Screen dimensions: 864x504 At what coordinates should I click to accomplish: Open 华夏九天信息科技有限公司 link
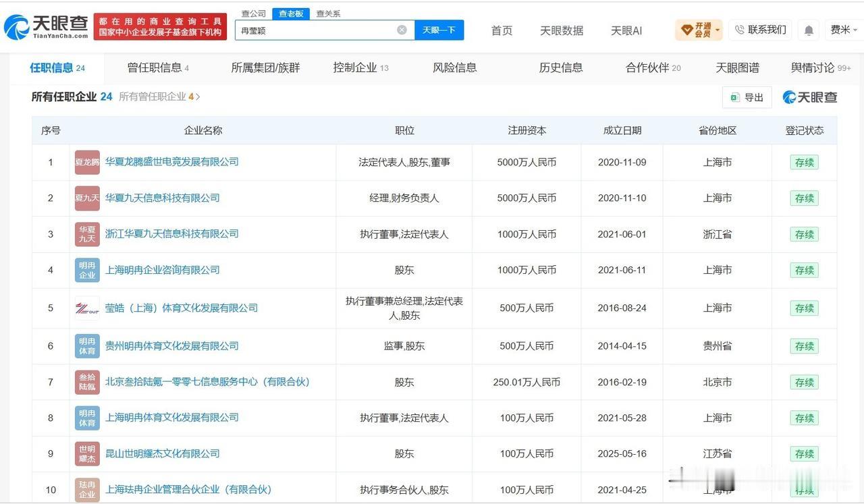[x=163, y=198]
